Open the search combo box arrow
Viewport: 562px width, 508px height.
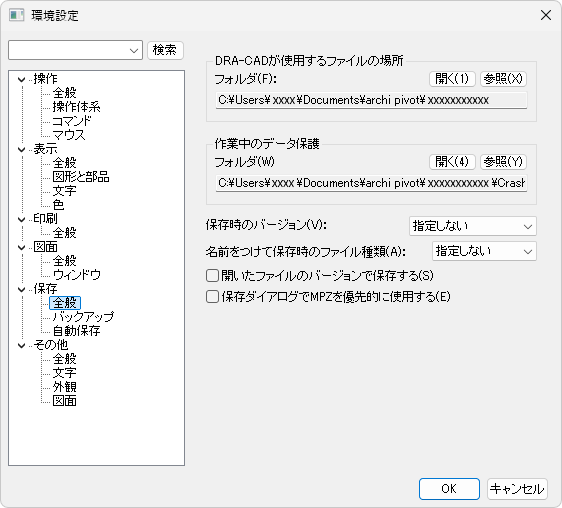pos(134,50)
